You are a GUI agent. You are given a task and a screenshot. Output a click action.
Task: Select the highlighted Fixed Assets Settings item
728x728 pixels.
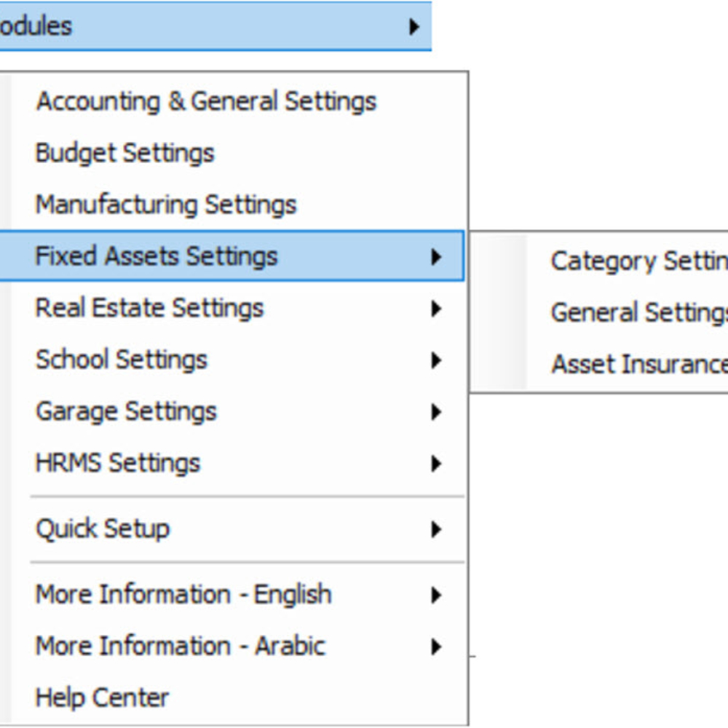click(x=232, y=256)
